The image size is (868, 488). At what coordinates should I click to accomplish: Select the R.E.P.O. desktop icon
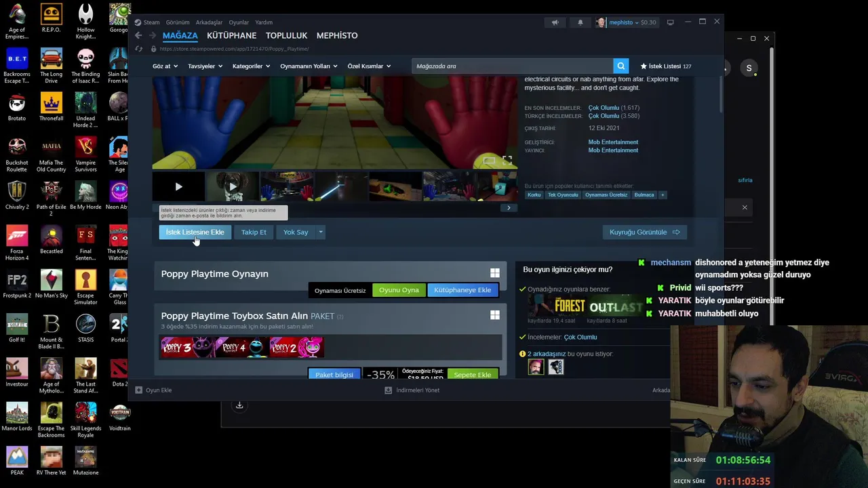51,18
